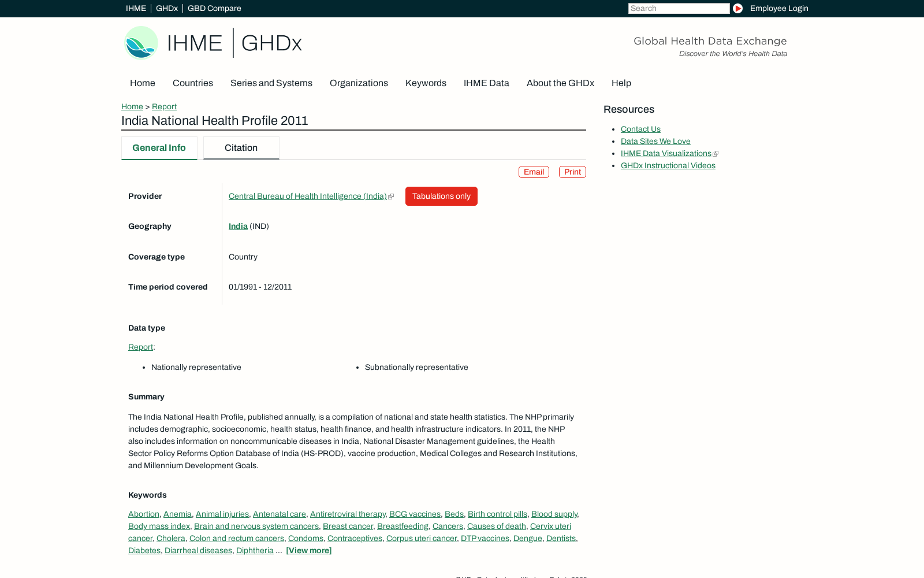Click the Cancers keyword
The image size is (924, 578).
click(x=448, y=526)
